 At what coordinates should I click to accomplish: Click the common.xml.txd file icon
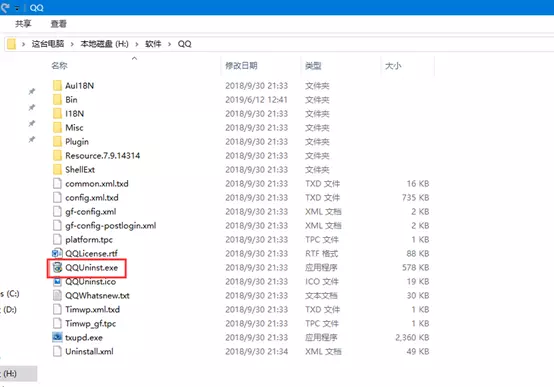click(57, 183)
